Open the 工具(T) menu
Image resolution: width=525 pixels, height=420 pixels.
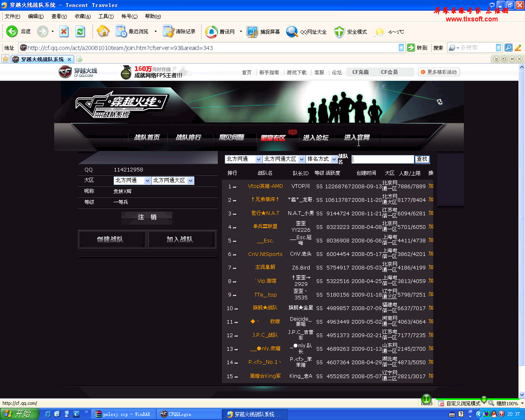pos(106,16)
